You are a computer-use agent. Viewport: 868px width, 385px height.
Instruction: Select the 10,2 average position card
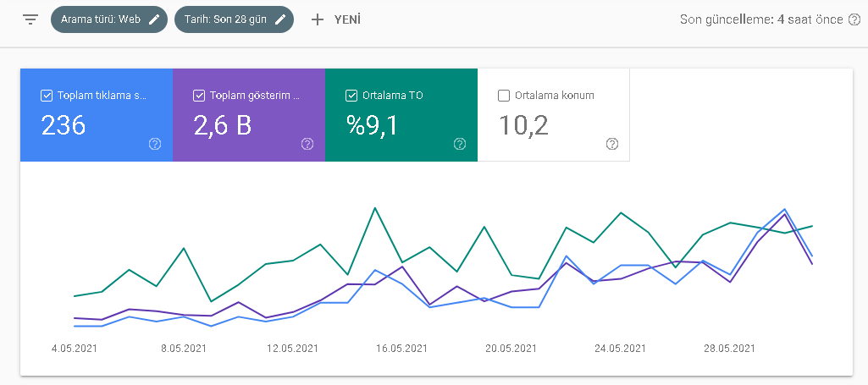pyautogui.click(x=554, y=115)
